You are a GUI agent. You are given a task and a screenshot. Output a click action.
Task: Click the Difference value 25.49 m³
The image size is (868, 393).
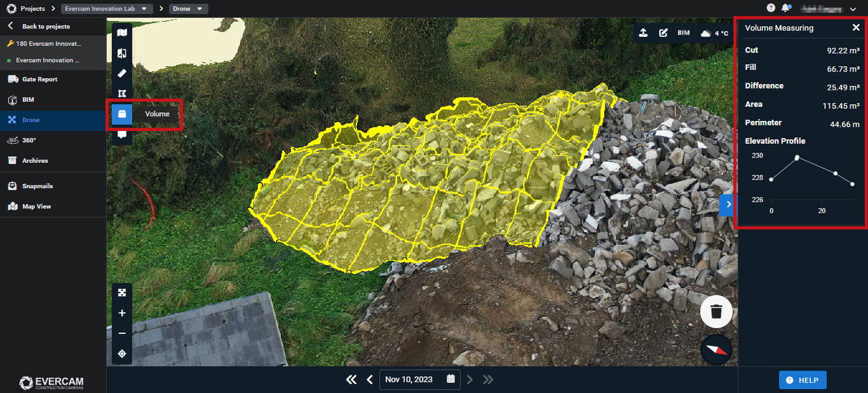(843, 87)
